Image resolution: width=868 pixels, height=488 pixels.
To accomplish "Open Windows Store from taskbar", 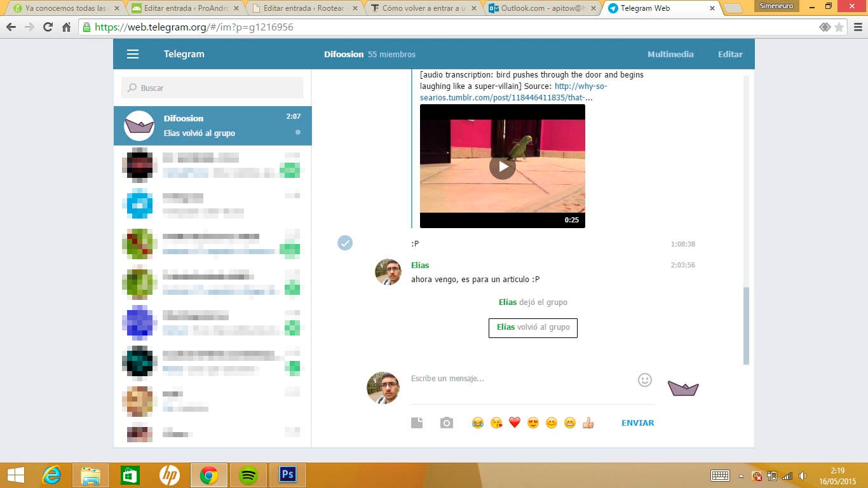I will pyautogui.click(x=130, y=475).
